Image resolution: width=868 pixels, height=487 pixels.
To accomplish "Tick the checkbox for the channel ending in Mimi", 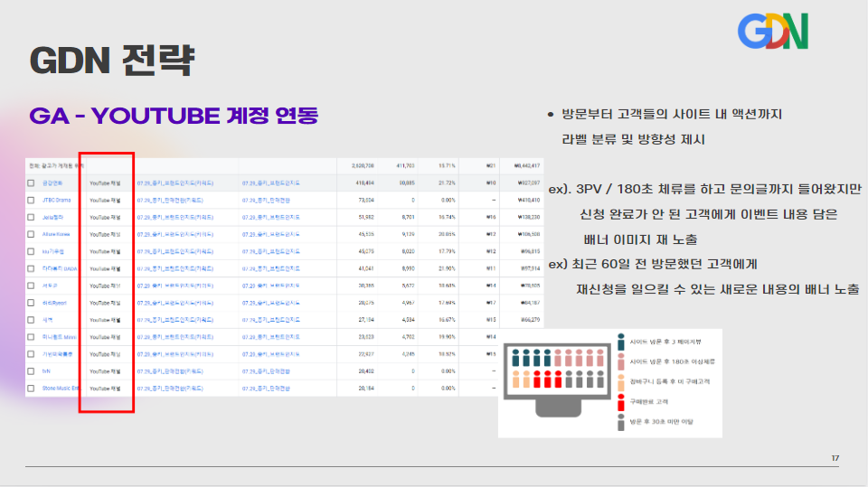I will [31, 337].
